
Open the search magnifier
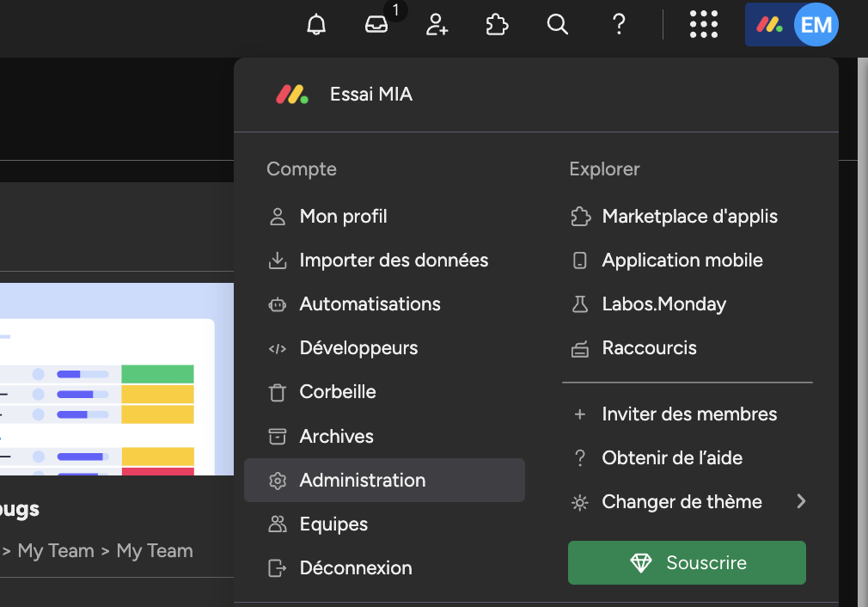pyautogui.click(x=558, y=25)
